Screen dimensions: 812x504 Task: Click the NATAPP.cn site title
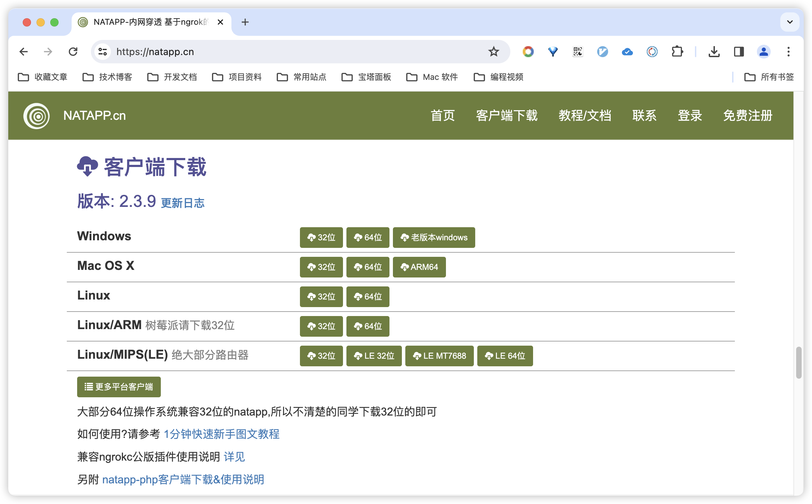pyautogui.click(x=94, y=116)
